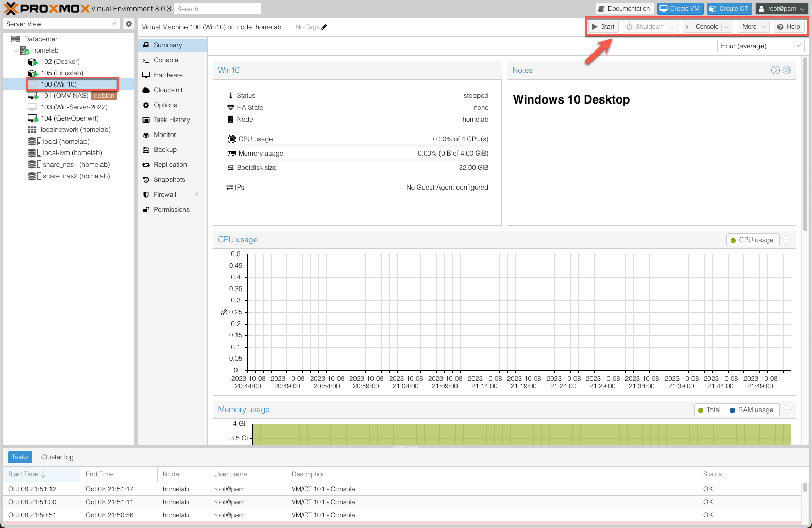Open the Server View settings gear
The height and width of the screenshot is (528, 812).
pyautogui.click(x=129, y=24)
